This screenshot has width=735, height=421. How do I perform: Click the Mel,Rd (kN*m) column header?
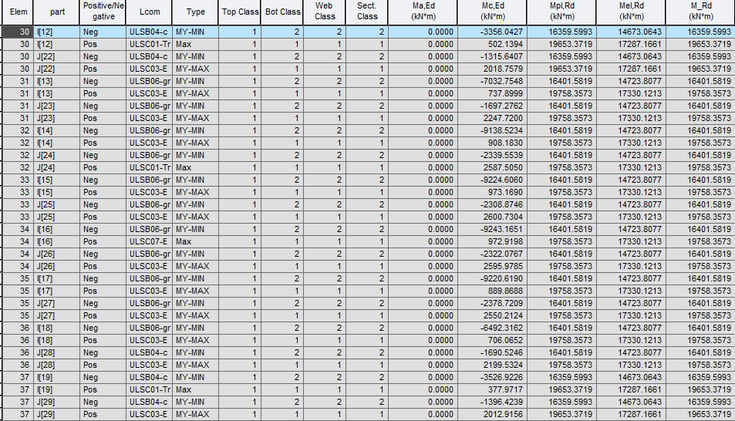click(631, 12)
